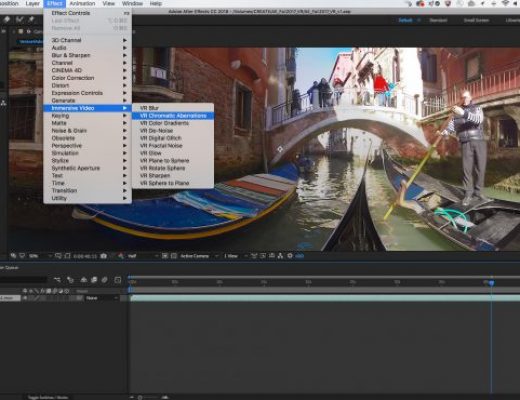Open the Window menu
Screen dimensions: 520x400
coord(132,3)
